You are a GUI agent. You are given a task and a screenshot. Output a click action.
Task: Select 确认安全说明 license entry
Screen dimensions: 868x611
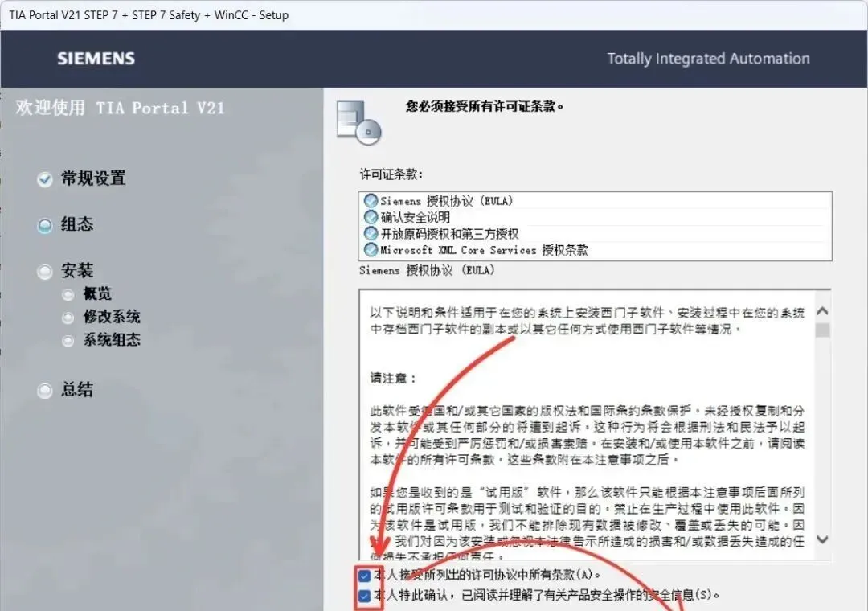(x=595, y=217)
